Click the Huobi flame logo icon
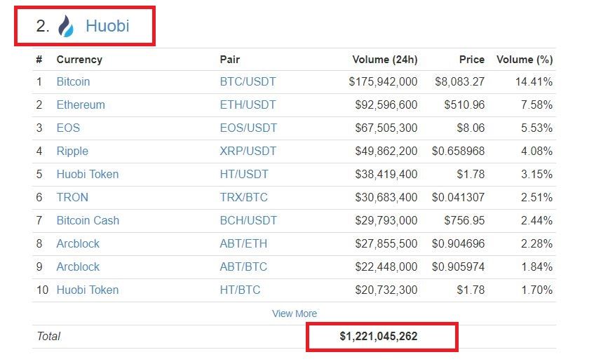This screenshot has width=608, height=364. 65,27
